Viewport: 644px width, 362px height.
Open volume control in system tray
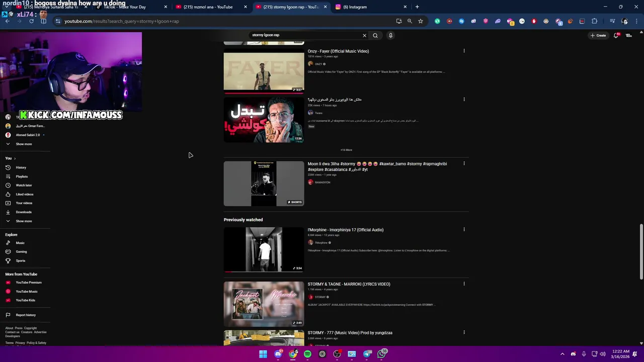[603, 354]
